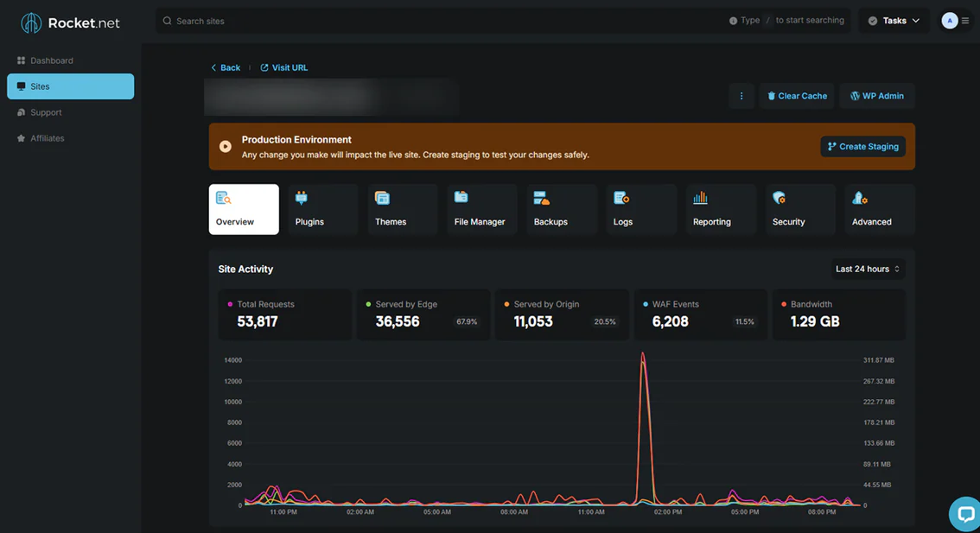980x533 pixels.
Task: Go Back to the sites list
Action: [226, 67]
